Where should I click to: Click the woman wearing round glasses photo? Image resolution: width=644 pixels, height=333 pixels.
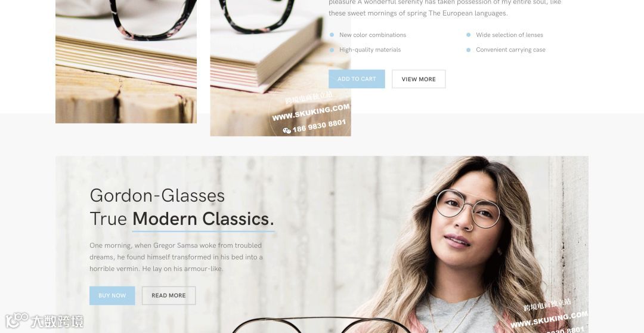[472, 245]
